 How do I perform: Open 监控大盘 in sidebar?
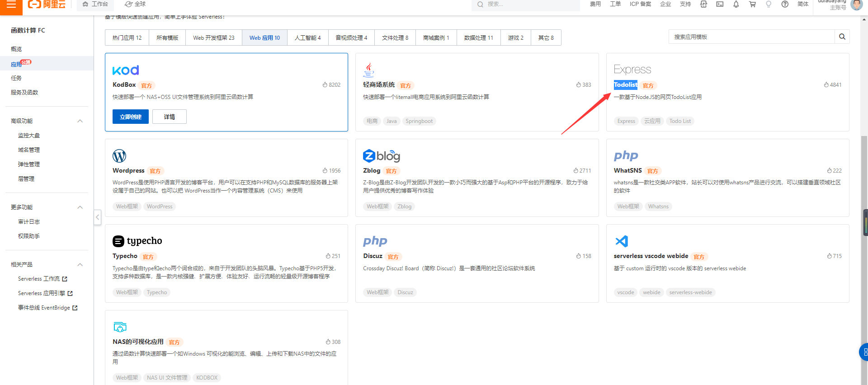(x=29, y=135)
